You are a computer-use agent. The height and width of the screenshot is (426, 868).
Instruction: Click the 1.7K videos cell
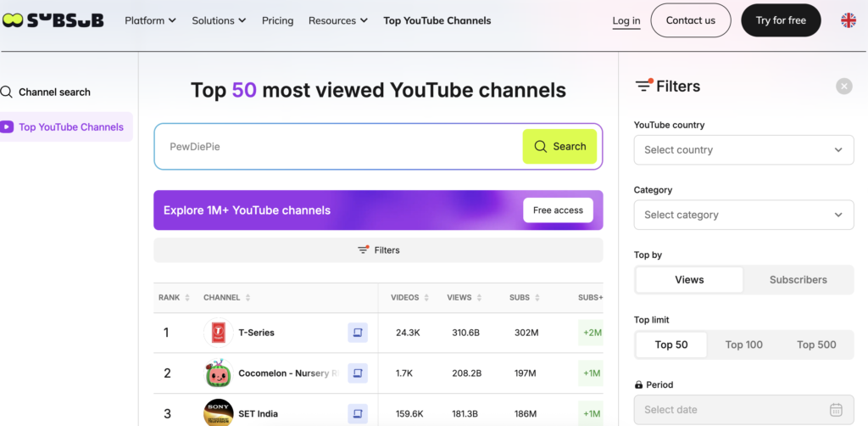(x=404, y=373)
